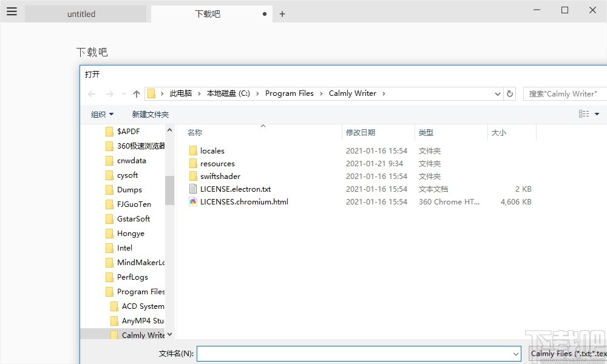Open the address bar history dropdown
607x364 pixels.
(x=498, y=94)
